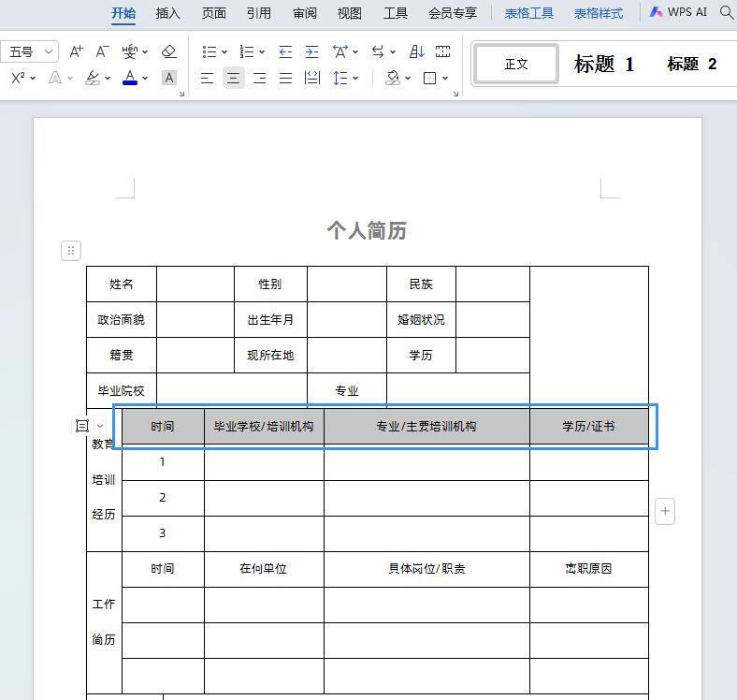Toggle center alignment

click(x=234, y=78)
